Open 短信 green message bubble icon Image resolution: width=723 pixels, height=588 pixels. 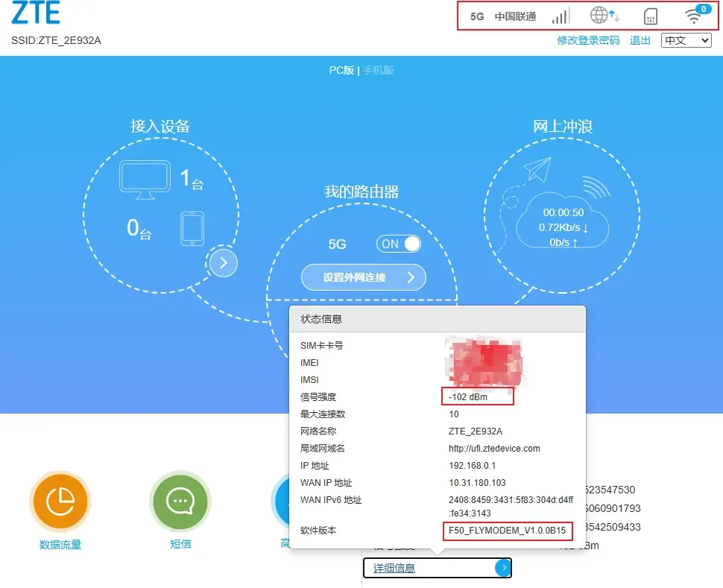point(180,502)
